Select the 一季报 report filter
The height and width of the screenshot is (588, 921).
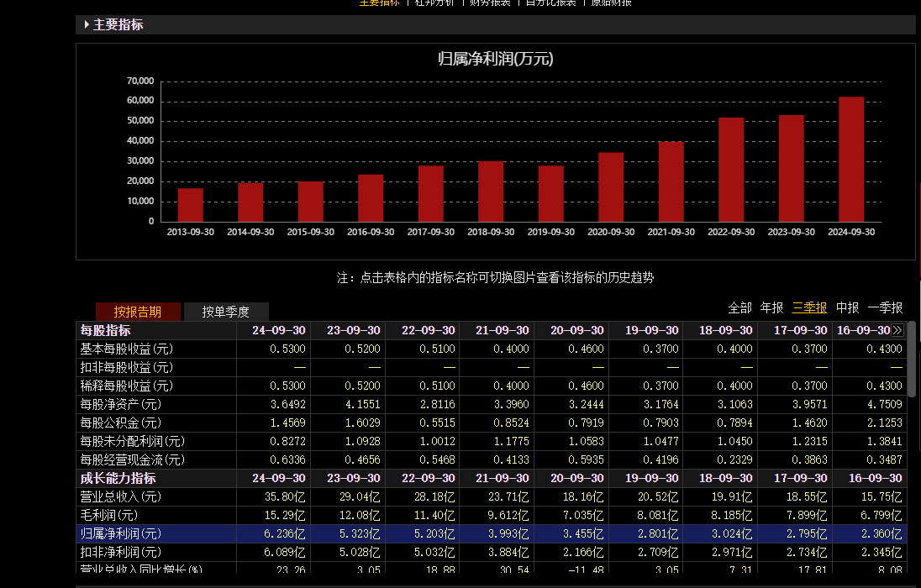(885, 307)
